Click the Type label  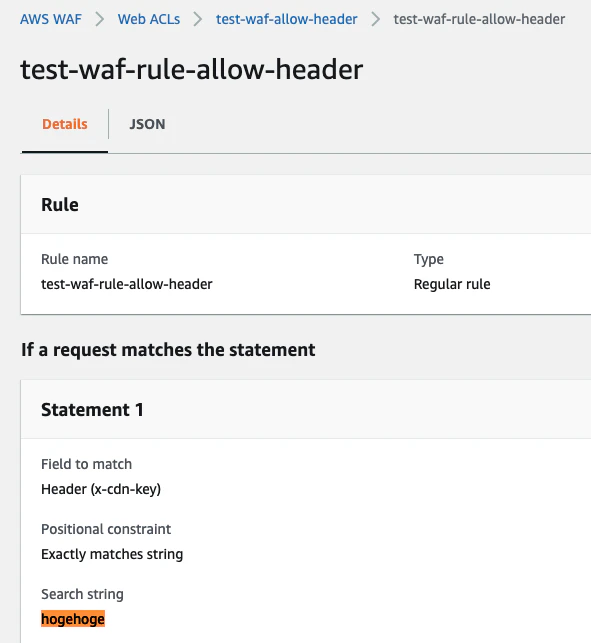click(x=429, y=260)
